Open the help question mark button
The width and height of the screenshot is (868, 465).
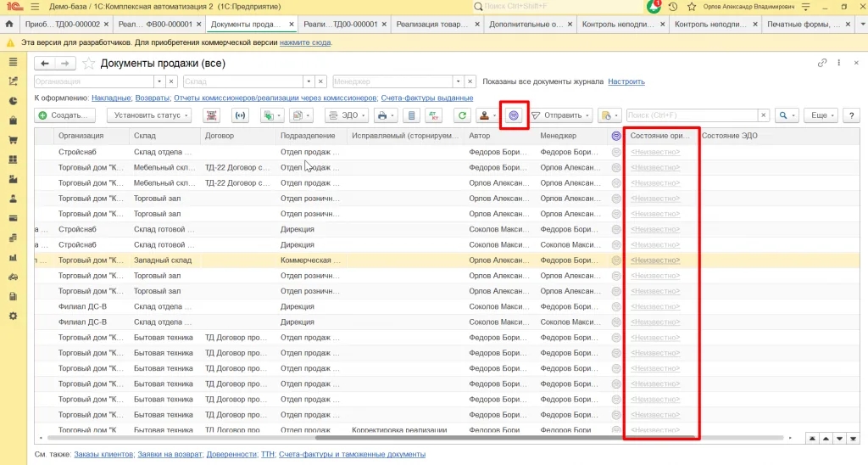click(x=851, y=115)
